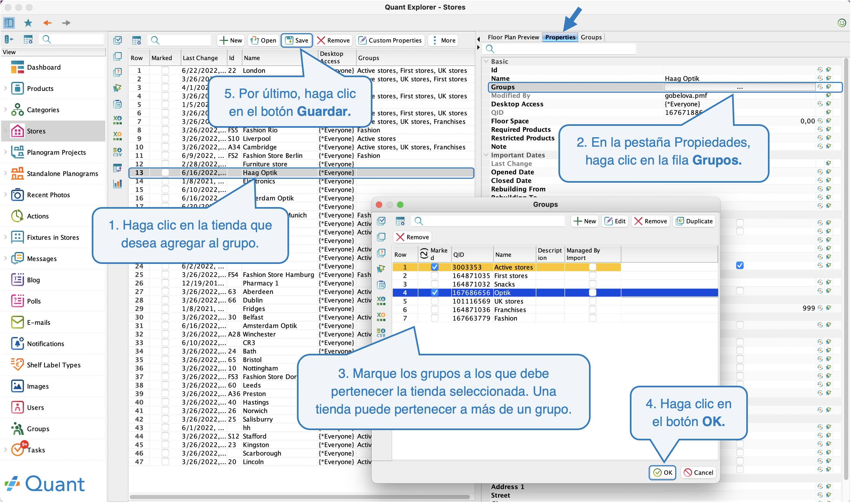Click Edit in the Groups dialog
This screenshot has height=504, width=851.
pos(615,221)
